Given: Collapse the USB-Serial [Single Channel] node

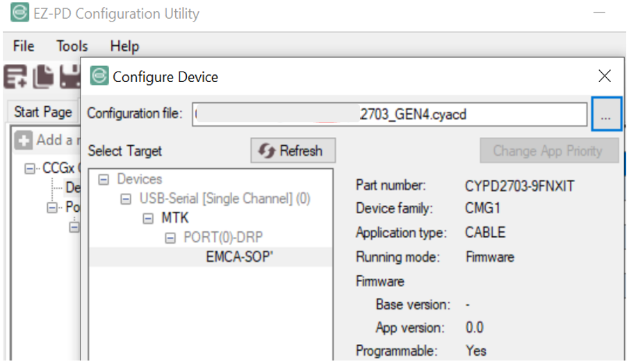Looking at the screenshot, I should pyautogui.click(x=126, y=199).
